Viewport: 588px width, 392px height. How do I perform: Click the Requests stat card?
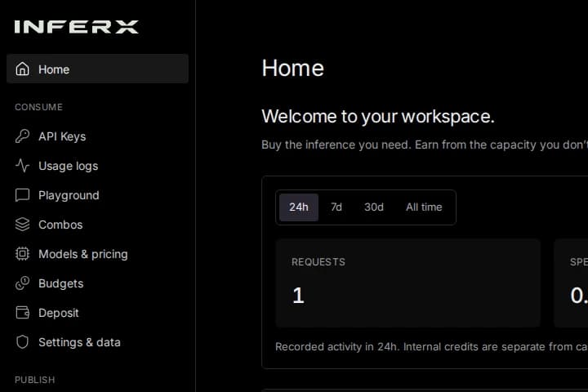[x=408, y=283]
